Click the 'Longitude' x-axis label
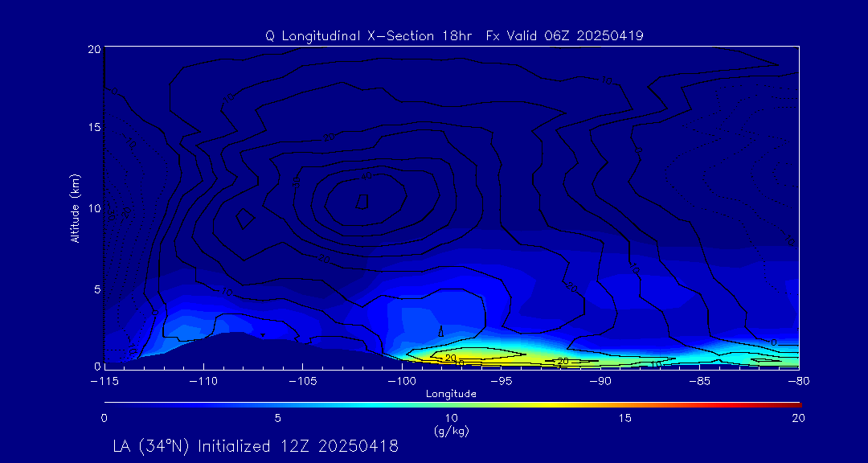Image resolution: width=868 pixels, height=463 pixels. point(451,394)
